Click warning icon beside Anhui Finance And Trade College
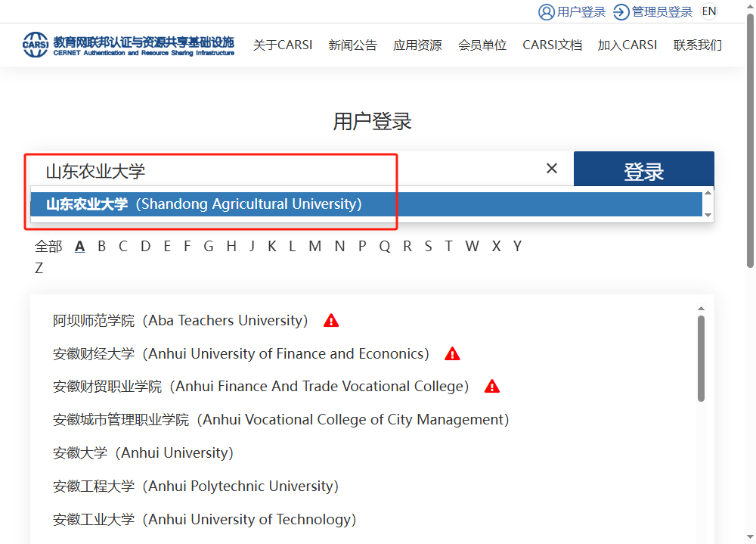 pos(492,387)
